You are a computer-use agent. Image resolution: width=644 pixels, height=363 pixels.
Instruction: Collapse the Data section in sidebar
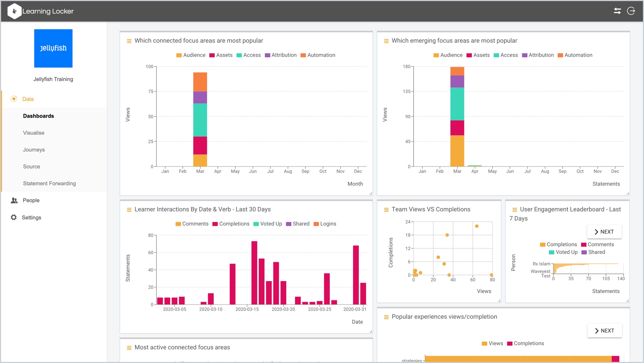tap(28, 99)
